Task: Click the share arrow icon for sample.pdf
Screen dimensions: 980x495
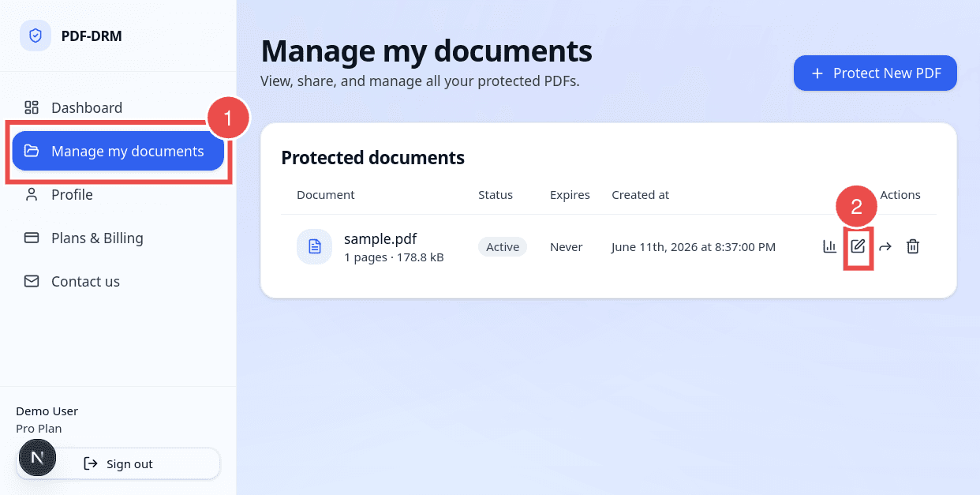Action: point(885,246)
